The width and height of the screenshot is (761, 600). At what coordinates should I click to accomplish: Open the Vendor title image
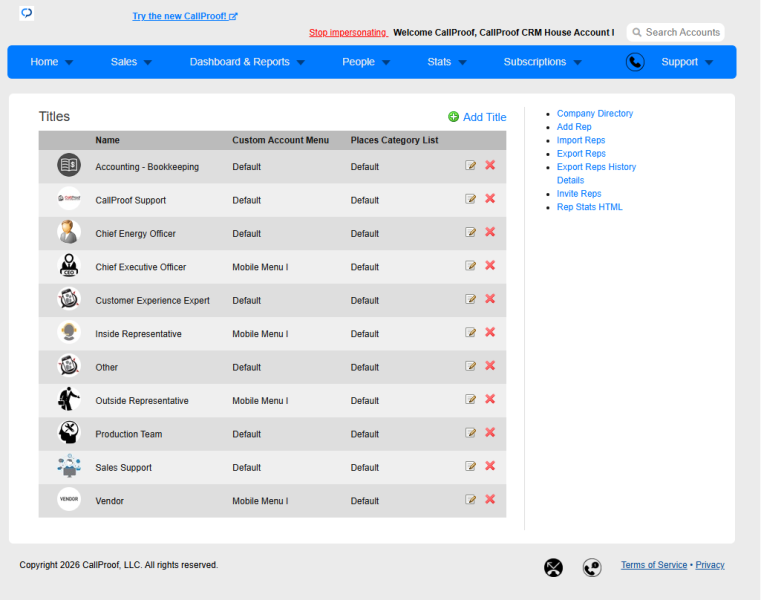pos(69,499)
